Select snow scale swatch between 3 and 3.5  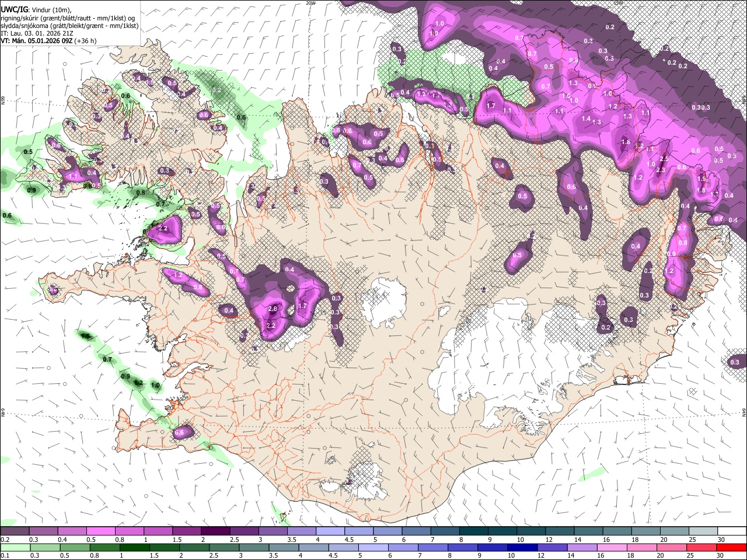272,531
